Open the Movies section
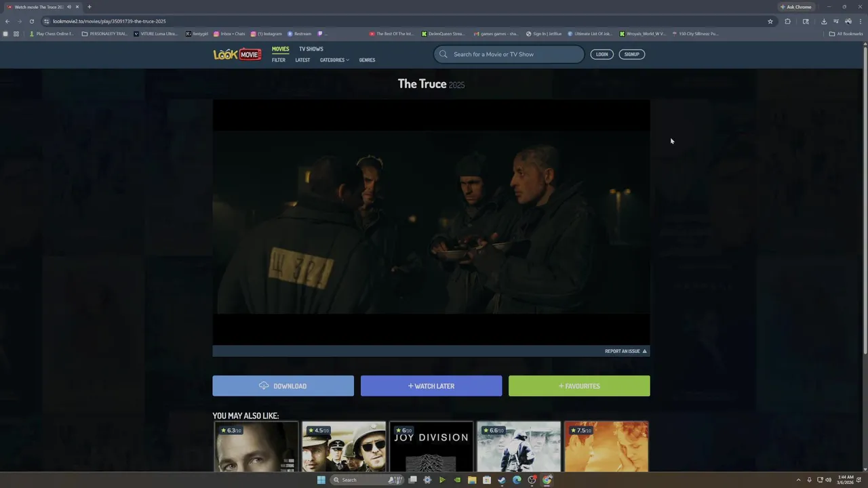This screenshot has height=488, width=868. 280,49
